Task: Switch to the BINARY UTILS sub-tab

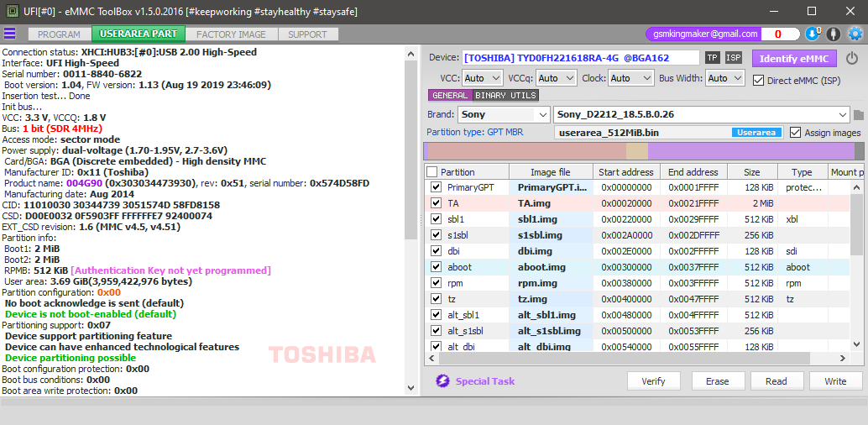Action: click(x=505, y=95)
